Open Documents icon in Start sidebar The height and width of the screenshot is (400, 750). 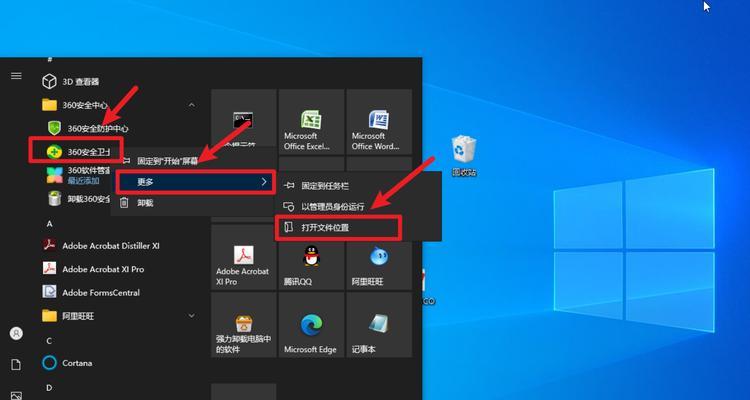[16, 365]
